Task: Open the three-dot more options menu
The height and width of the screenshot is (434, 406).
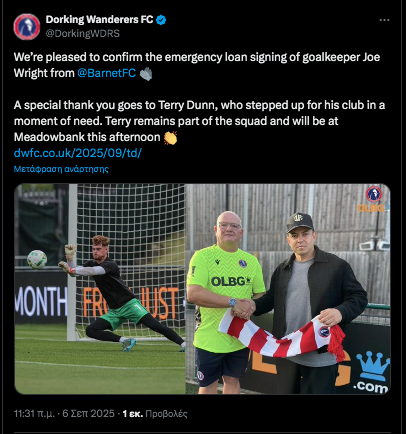Action: (x=384, y=20)
